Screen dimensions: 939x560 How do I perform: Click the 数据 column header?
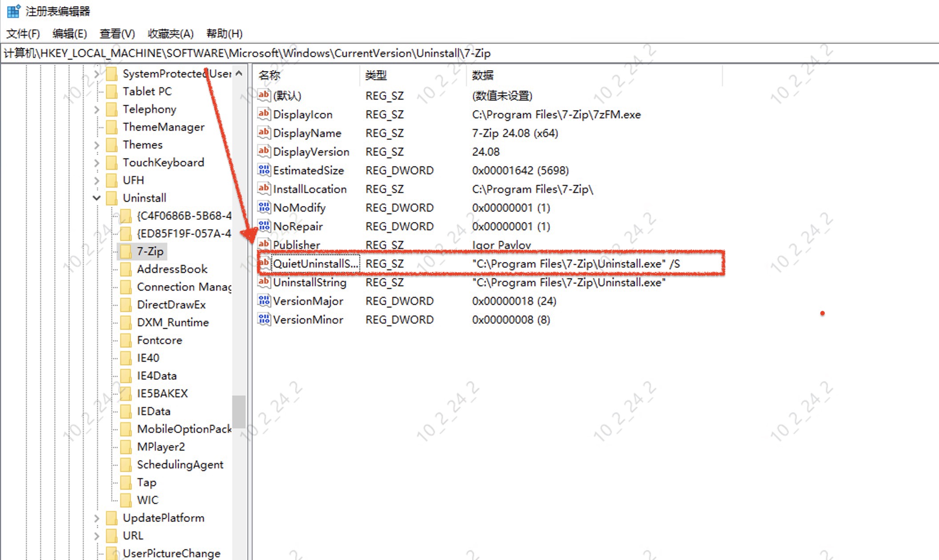482,75
